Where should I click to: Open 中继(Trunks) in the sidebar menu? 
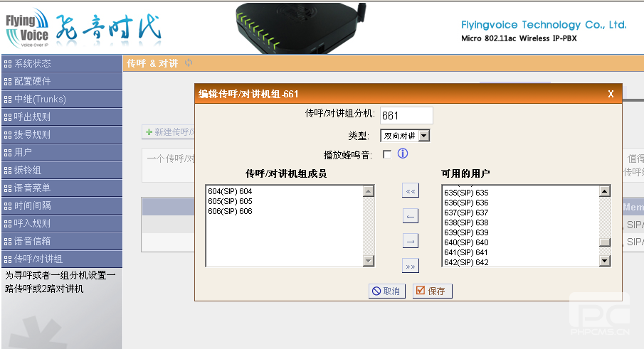point(61,99)
